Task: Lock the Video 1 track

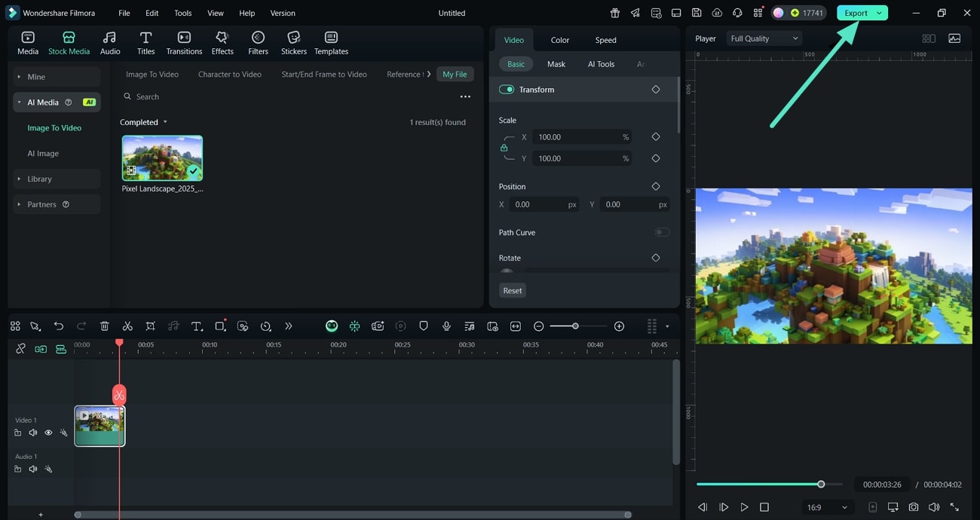Action: pyautogui.click(x=17, y=433)
